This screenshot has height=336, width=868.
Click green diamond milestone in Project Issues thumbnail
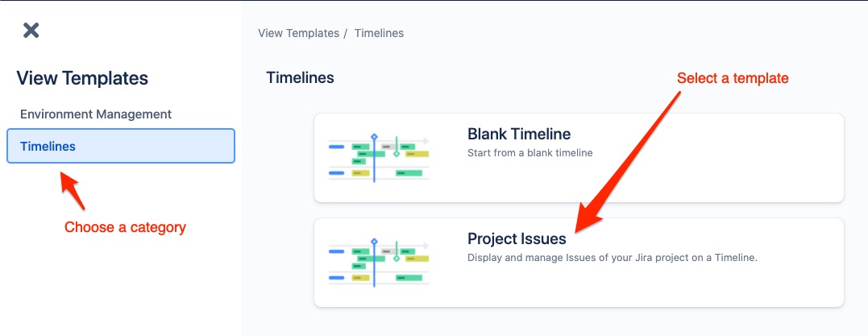click(x=396, y=258)
